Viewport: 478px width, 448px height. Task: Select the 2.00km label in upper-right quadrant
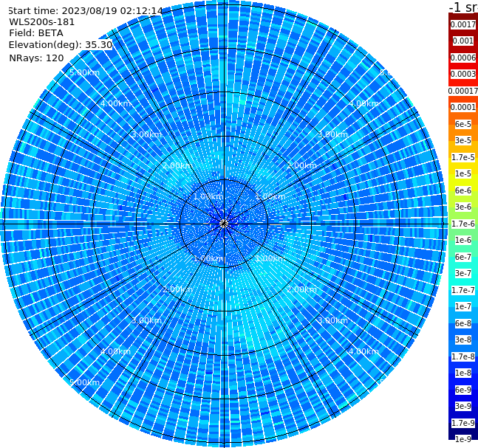[302, 165]
